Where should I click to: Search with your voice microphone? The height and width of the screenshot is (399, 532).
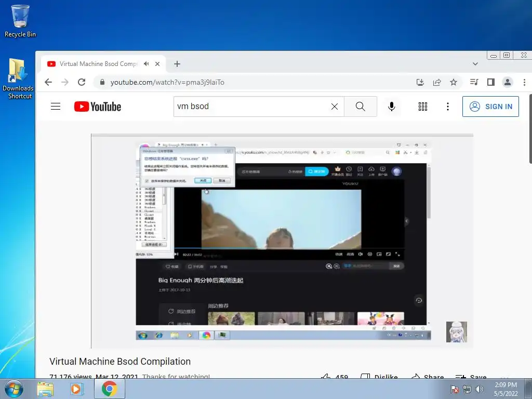coord(392,107)
